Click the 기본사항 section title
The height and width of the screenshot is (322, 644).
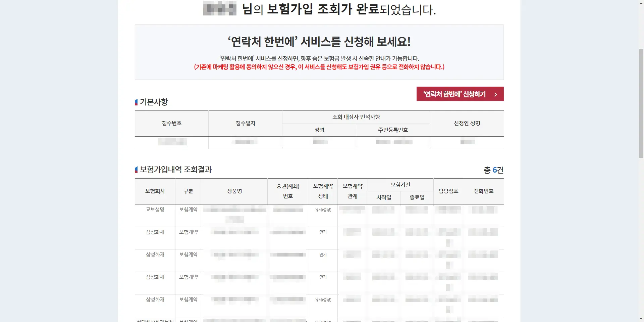click(154, 102)
